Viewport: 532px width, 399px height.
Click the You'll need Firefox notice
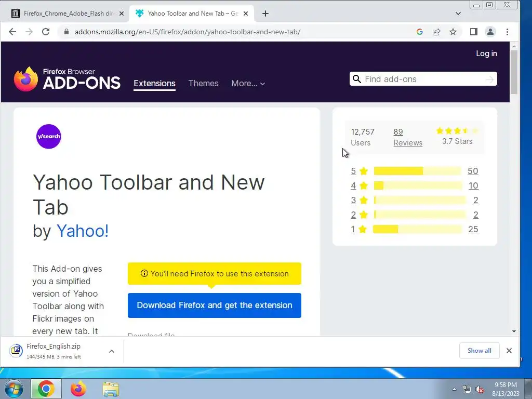tap(215, 273)
